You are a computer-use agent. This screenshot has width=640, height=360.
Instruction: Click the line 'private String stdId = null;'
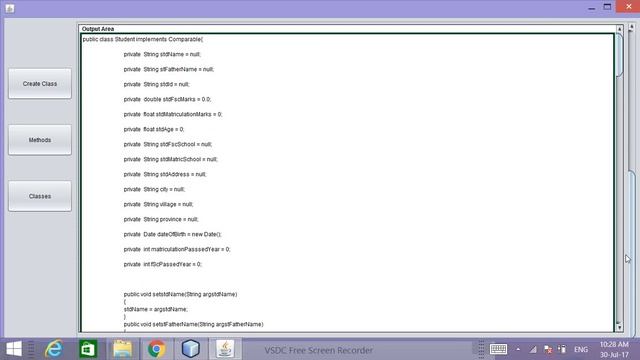tap(157, 84)
